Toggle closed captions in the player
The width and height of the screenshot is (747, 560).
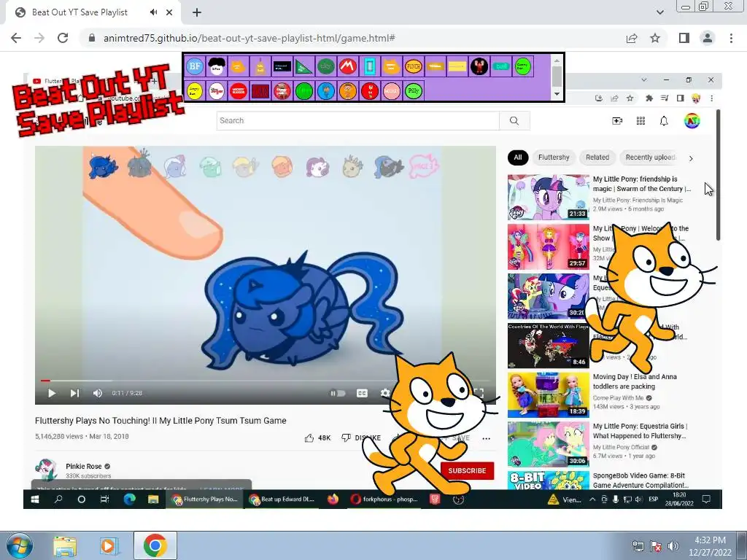click(362, 393)
